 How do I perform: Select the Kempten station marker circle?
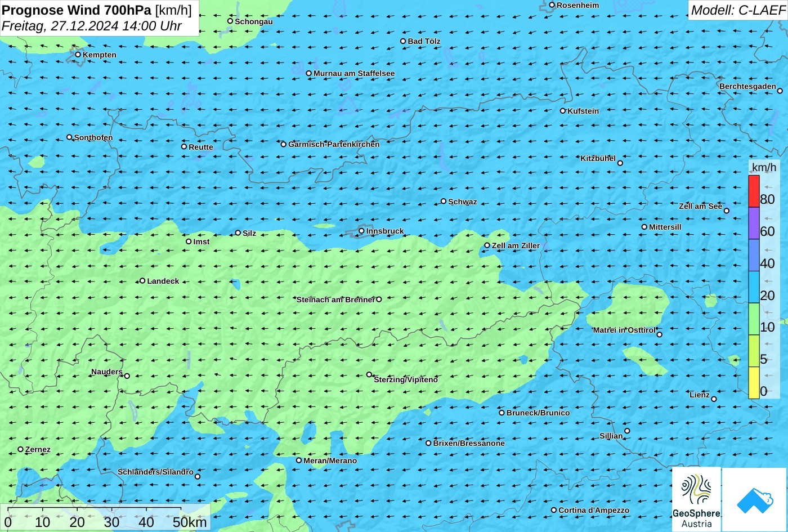click(x=78, y=55)
